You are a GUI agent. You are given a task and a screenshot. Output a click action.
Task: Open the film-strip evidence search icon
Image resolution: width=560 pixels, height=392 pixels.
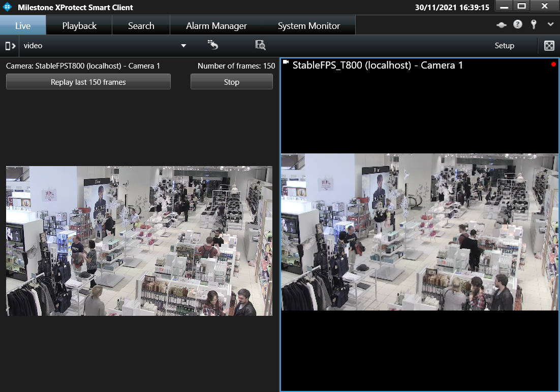point(260,45)
